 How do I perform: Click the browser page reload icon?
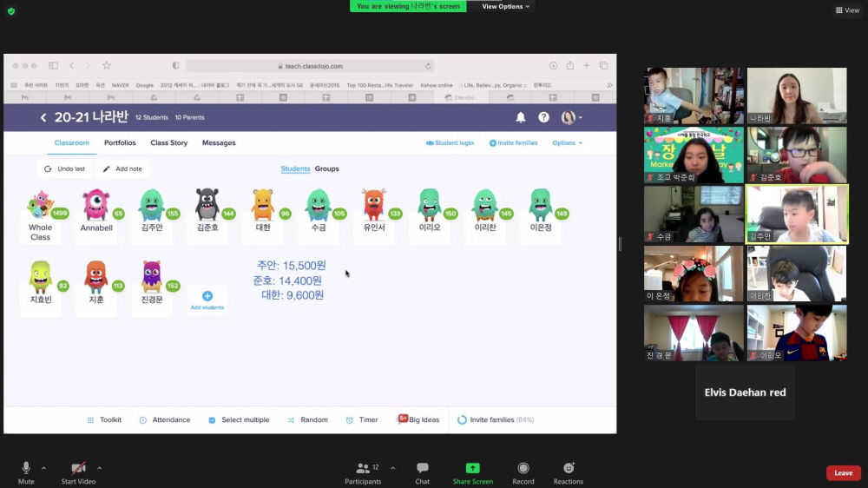coord(428,66)
